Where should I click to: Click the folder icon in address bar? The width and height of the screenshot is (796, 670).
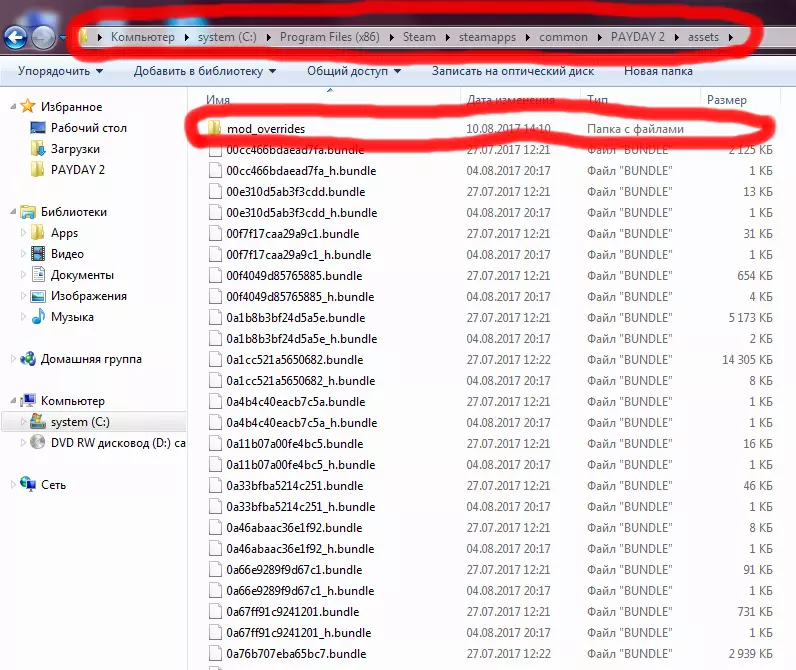pyautogui.click(x=84, y=37)
